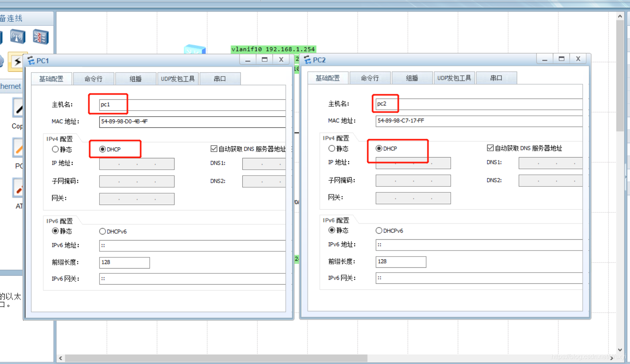The width and height of the screenshot is (630, 364).
Task: Select IPv4 DHCP radio in PC2 window
Action: point(379,148)
